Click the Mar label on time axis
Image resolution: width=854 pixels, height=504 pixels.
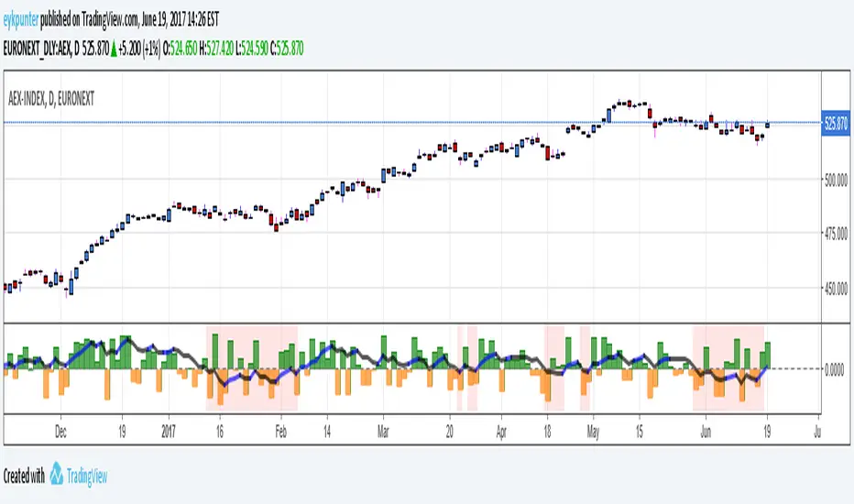pos(384,428)
